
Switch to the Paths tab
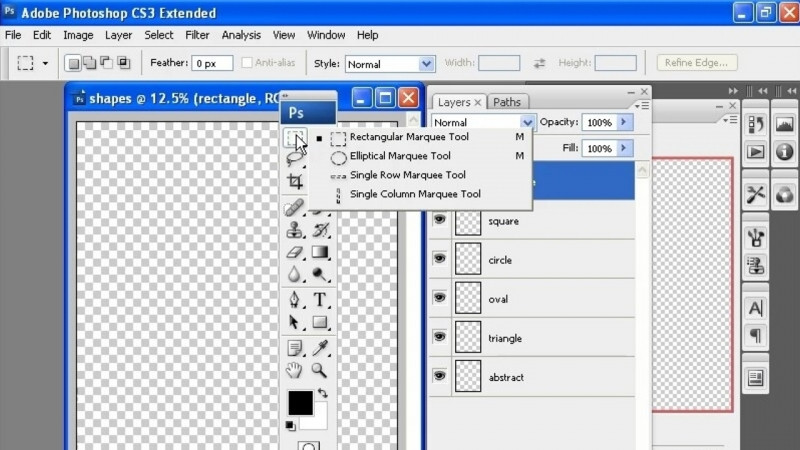click(507, 102)
